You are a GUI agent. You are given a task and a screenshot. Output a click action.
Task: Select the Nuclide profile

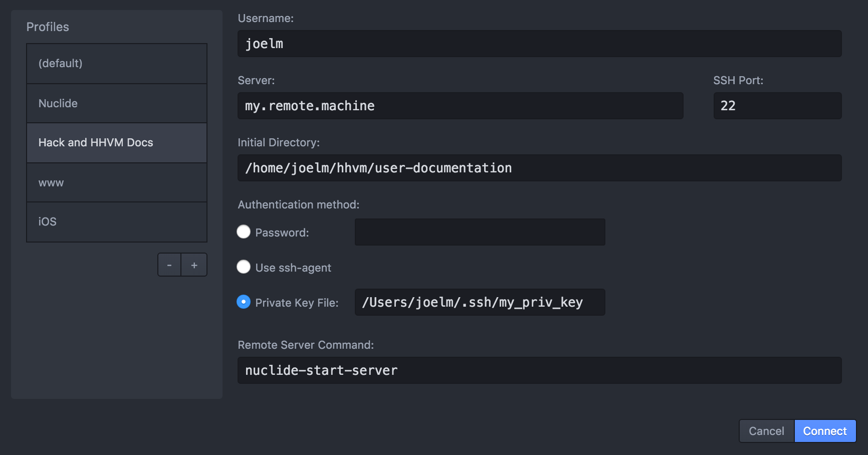[x=117, y=103]
